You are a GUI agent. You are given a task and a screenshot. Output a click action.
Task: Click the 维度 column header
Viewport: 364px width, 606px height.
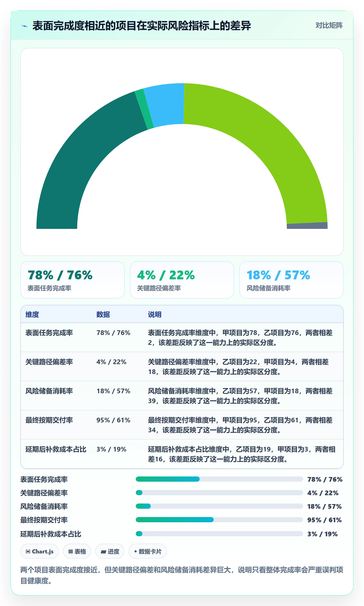(x=32, y=314)
